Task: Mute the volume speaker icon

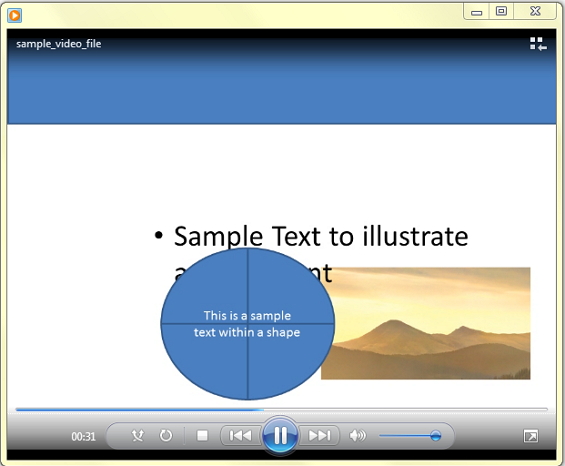Action: tap(357, 436)
